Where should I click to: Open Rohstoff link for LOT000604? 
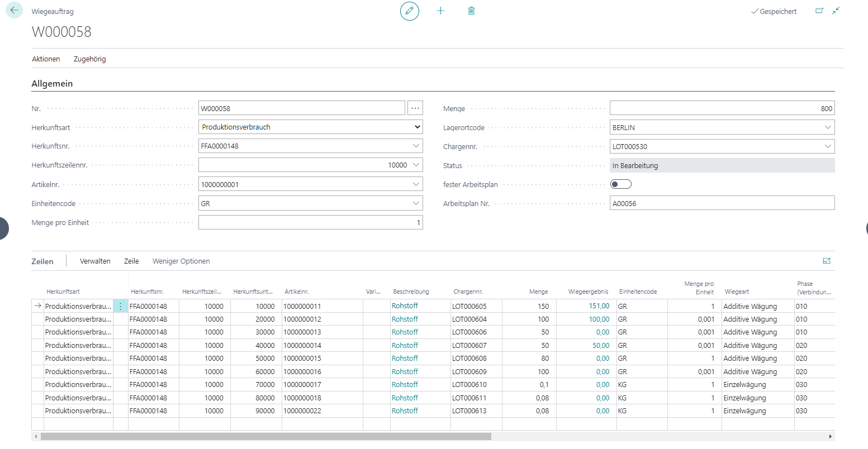[405, 319]
